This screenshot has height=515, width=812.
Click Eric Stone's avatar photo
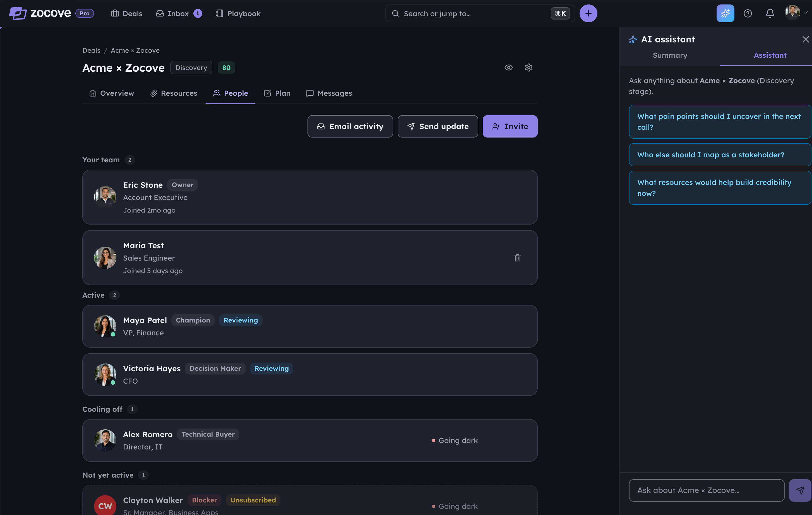click(x=105, y=197)
